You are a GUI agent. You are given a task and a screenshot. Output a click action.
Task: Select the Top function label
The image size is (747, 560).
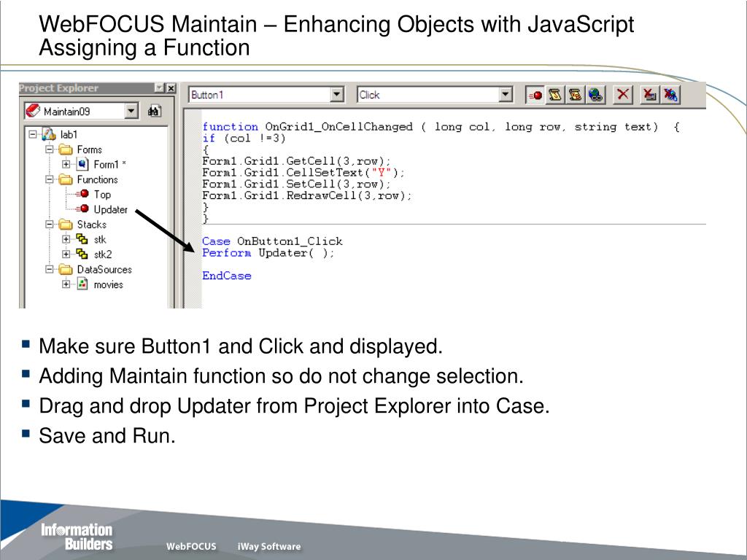pos(102,194)
